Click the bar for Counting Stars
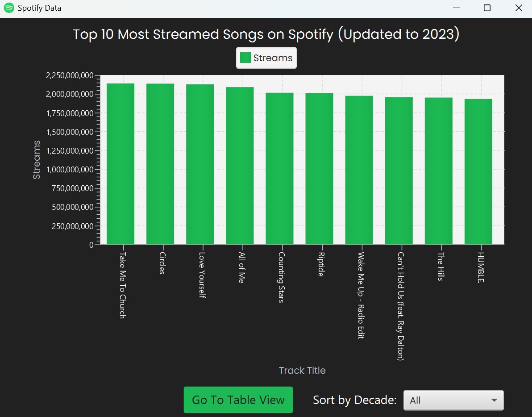532x417 pixels. [x=280, y=170]
